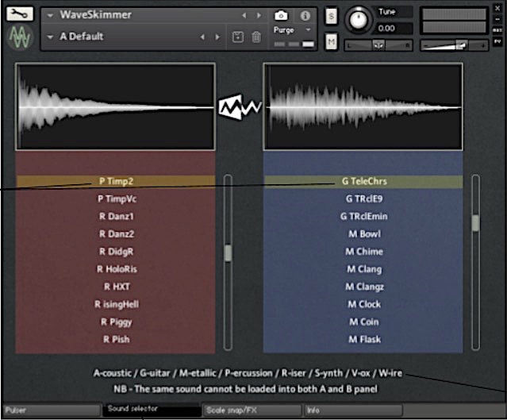Click the PV button in header
The image size is (507, 420).
point(497,41)
